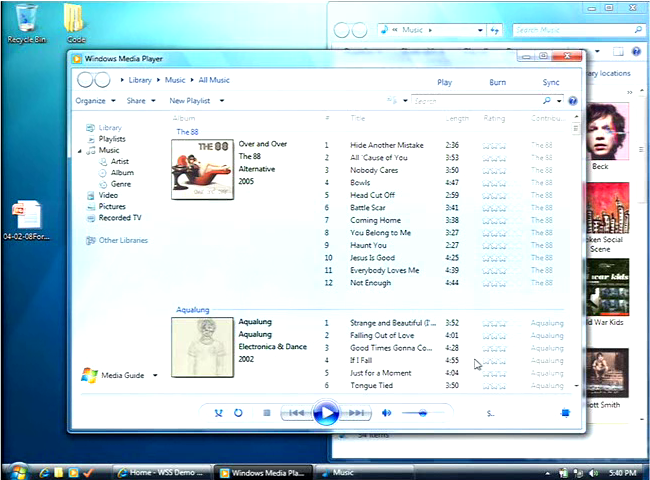Click the Aqualung album cover
Image resolution: width=650 pixels, height=480 pixels.
[202, 347]
